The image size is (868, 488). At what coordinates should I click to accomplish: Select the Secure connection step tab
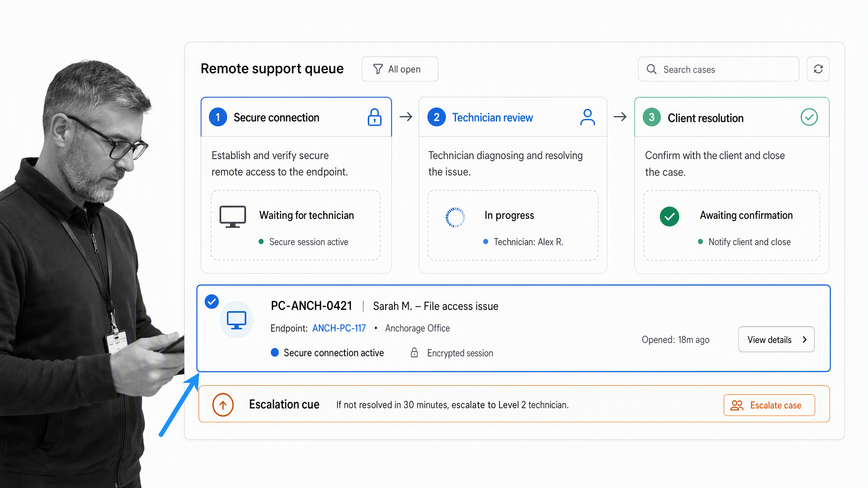tap(296, 117)
